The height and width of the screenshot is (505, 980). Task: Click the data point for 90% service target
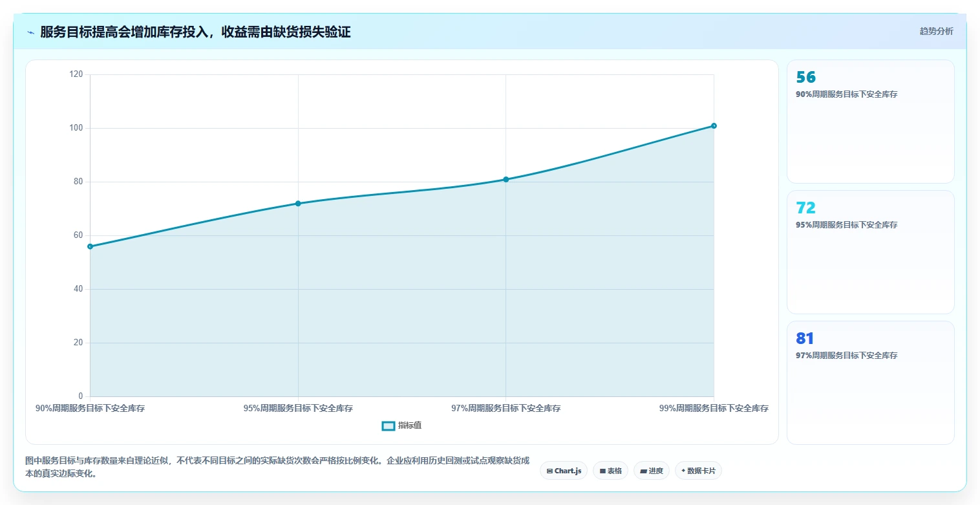tap(90, 246)
